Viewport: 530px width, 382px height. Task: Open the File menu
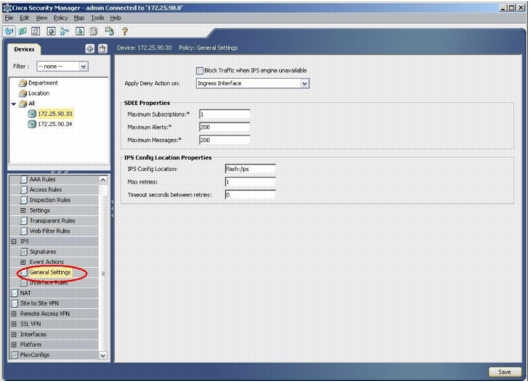click(x=9, y=18)
